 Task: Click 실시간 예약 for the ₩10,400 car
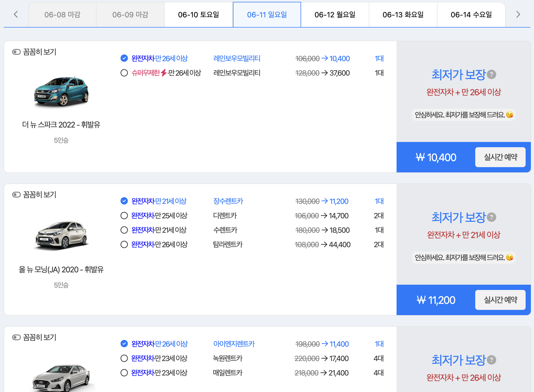500,157
